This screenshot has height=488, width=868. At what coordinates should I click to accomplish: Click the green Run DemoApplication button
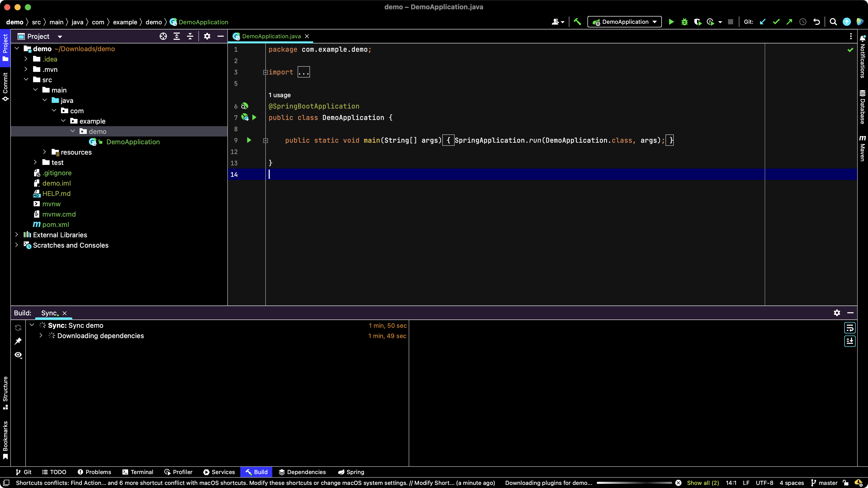(671, 22)
